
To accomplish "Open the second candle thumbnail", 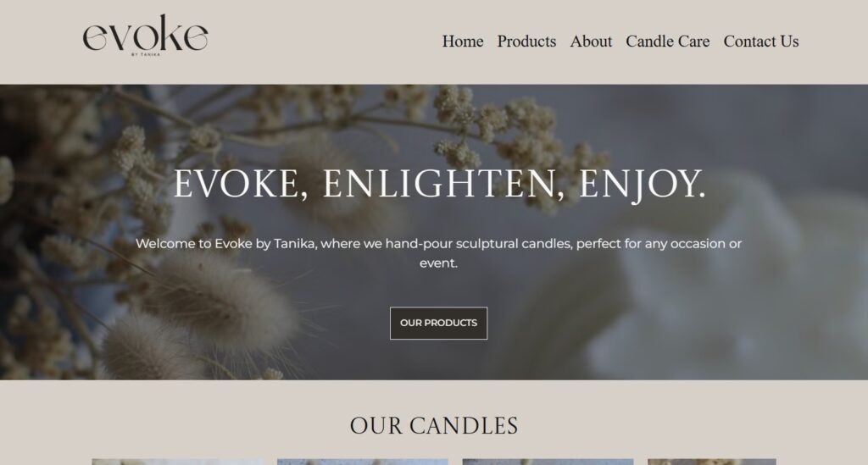I will (363, 462).
